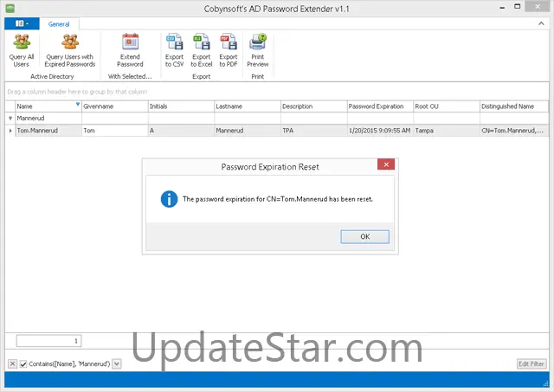Open the Name column filter icon
The width and height of the screenshot is (554, 392).
click(x=78, y=104)
